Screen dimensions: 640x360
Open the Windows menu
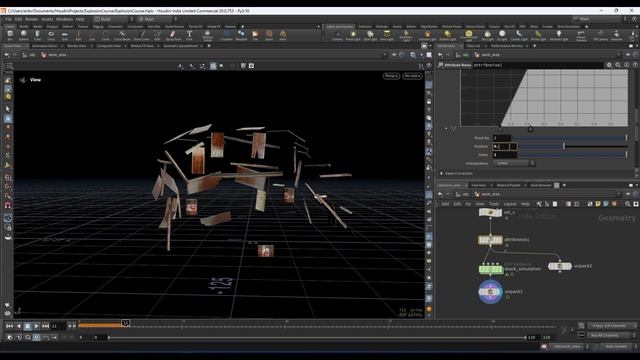pyautogui.click(x=64, y=19)
